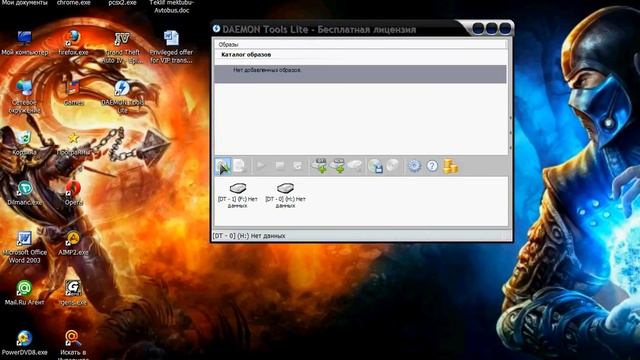The width and height of the screenshot is (640, 360).
Task: Click the status bar text '[DT - 0] (H:) Нет данных'
Action: click(249, 236)
